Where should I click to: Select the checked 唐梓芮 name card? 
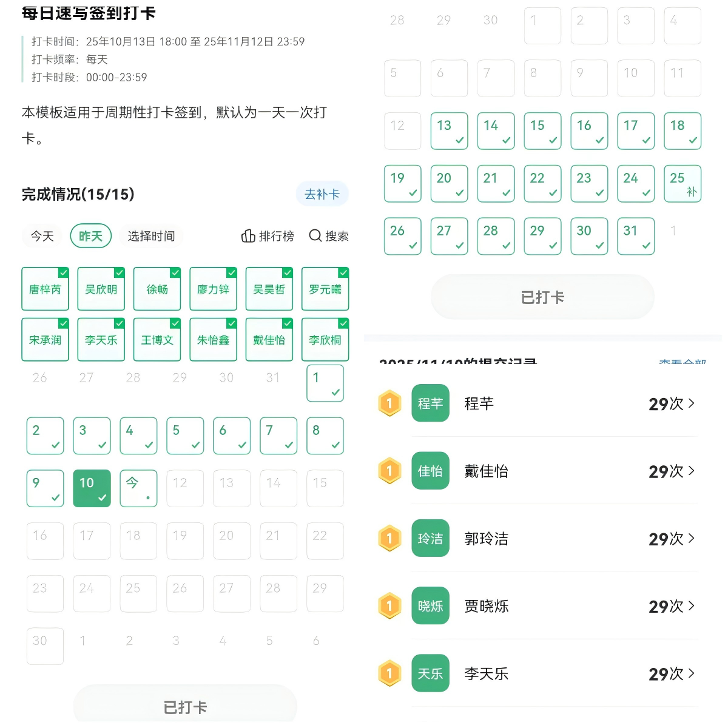pos(45,289)
